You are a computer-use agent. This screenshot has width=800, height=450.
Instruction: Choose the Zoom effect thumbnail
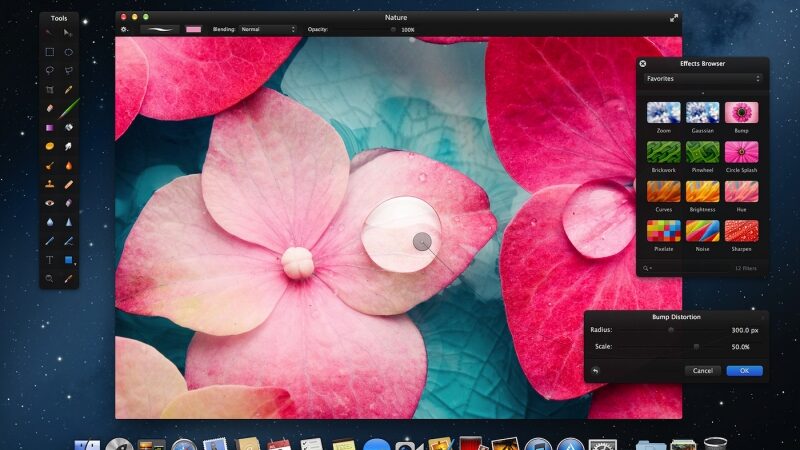pos(663,113)
